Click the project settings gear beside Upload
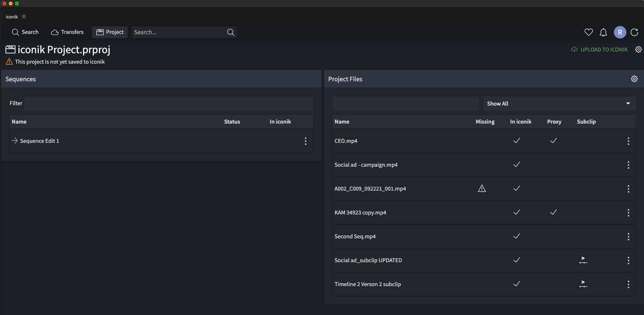The image size is (644, 315). point(639,49)
